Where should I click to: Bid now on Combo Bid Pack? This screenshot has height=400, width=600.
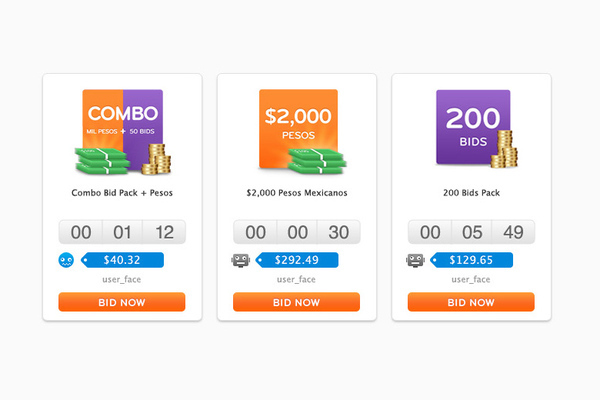point(122,302)
